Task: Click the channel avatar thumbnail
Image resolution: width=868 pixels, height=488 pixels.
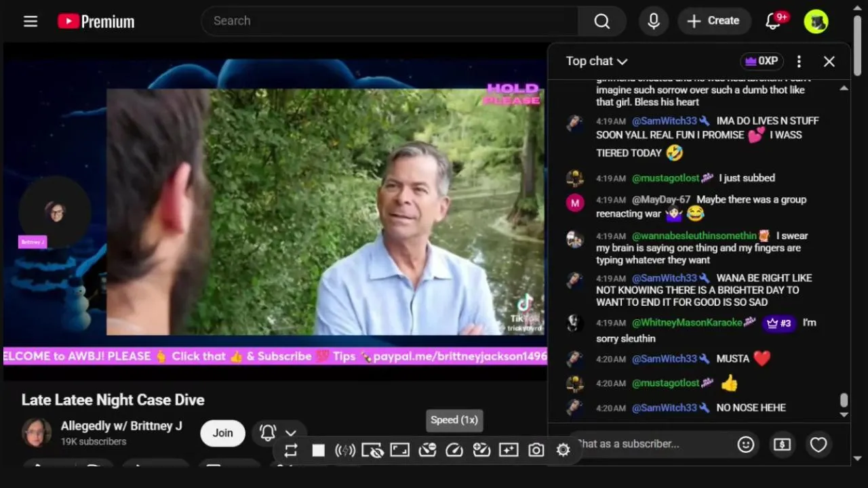Action: (37, 432)
